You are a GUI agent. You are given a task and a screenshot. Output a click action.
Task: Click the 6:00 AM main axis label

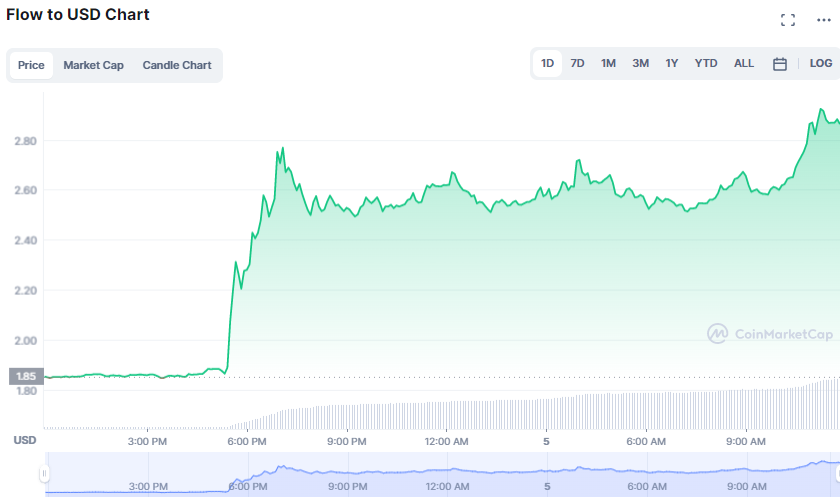click(x=646, y=441)
